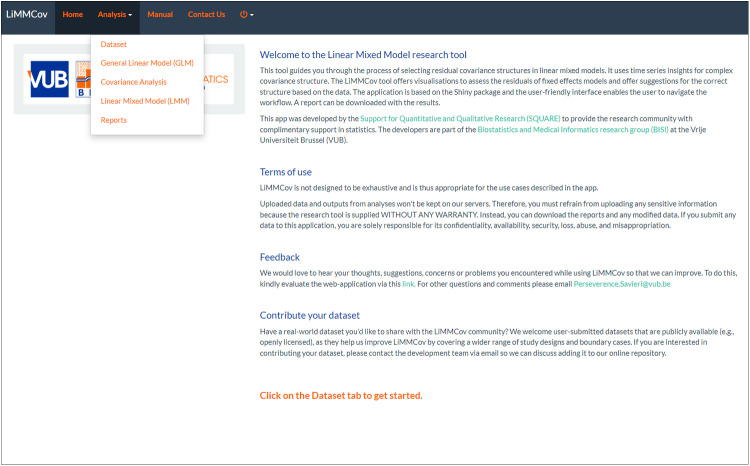The width and height of the screenshot is (750, 466).
Task: Open the SQUARE support group link
Action: tap(460, 119)
